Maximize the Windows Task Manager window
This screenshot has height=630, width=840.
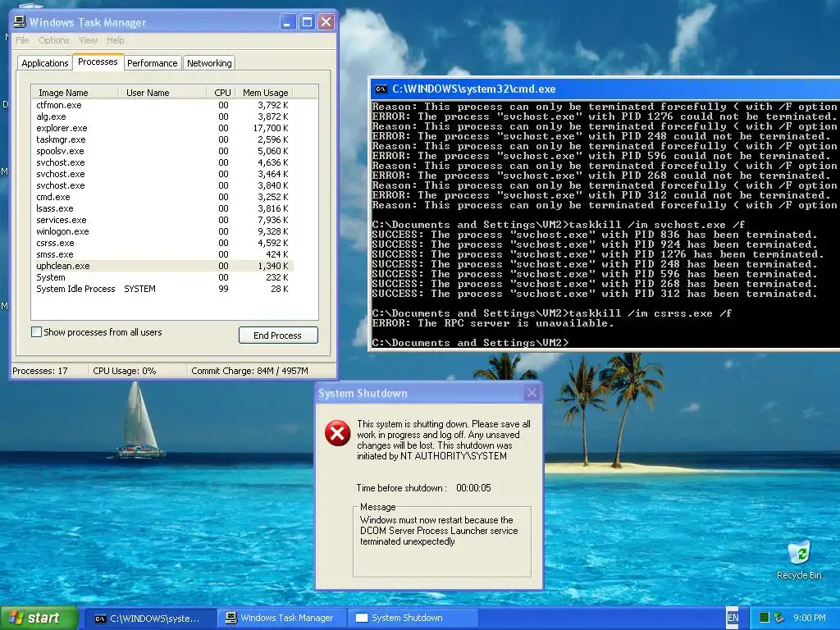tap(307, 22)
